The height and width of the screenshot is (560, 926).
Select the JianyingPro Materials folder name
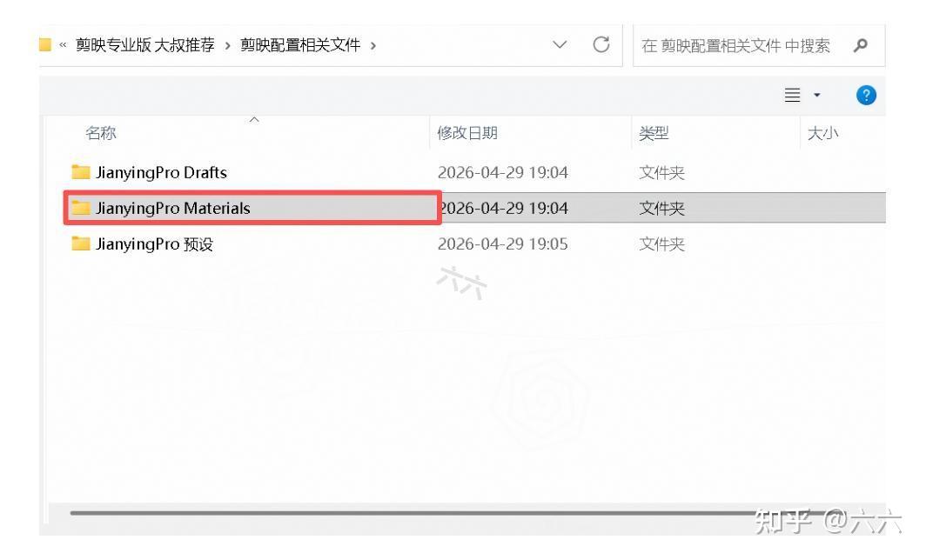point(173,208)
